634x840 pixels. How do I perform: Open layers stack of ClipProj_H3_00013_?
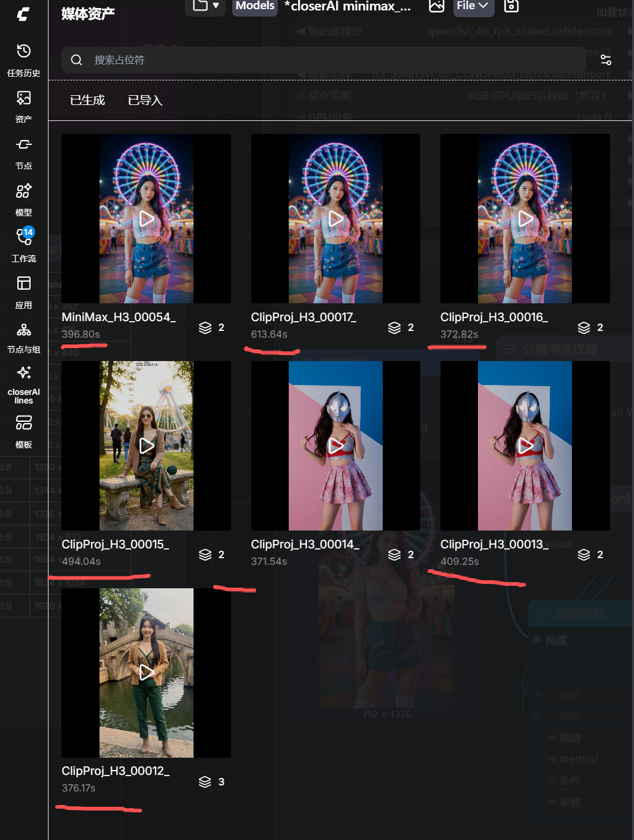(x=590, y=555)
